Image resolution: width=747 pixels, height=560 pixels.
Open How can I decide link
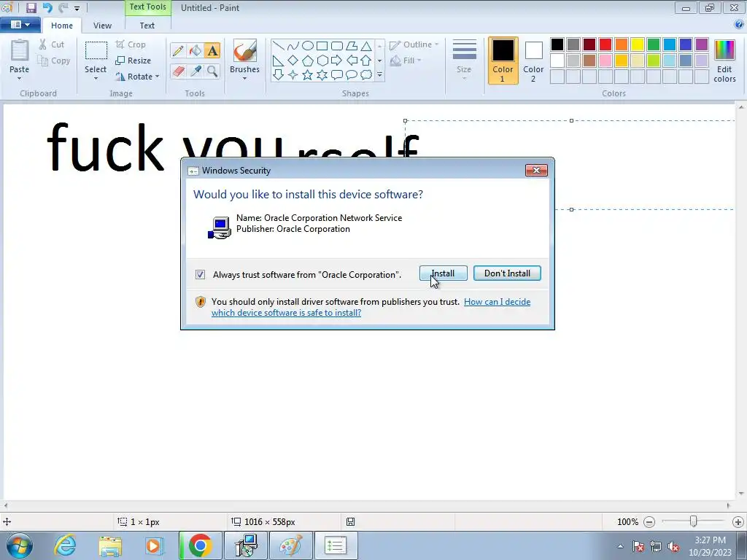point(371,307)
